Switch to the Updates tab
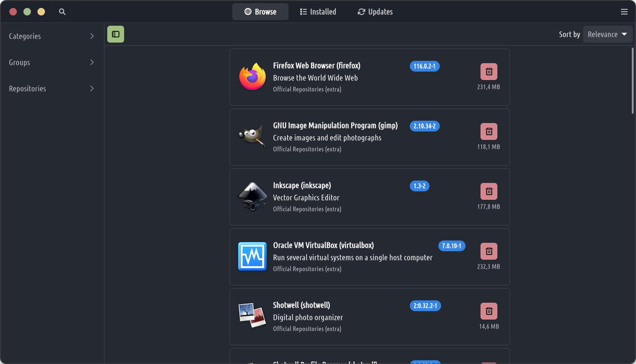 tap(375, 12)
